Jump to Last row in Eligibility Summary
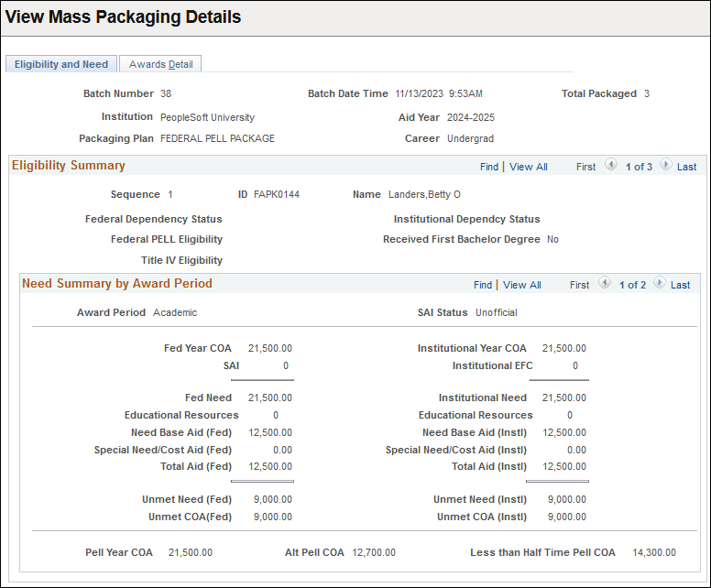 click(687, 167)
